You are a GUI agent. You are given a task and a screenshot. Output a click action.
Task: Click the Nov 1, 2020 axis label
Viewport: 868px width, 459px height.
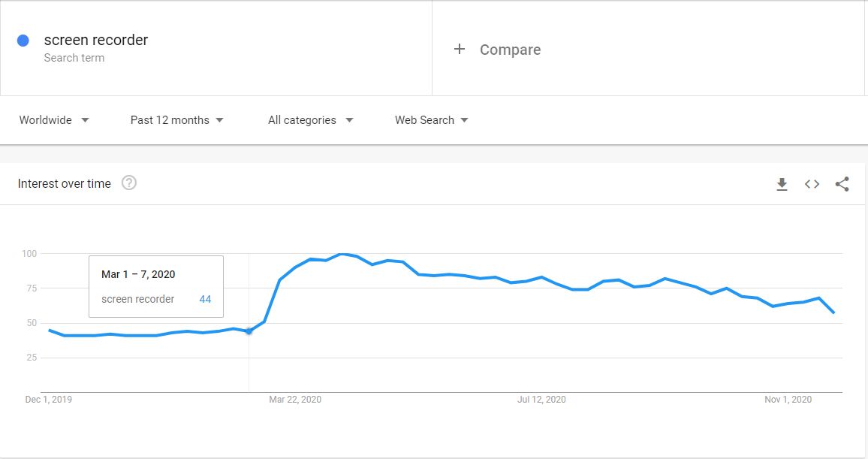click(x=788, y=400)
